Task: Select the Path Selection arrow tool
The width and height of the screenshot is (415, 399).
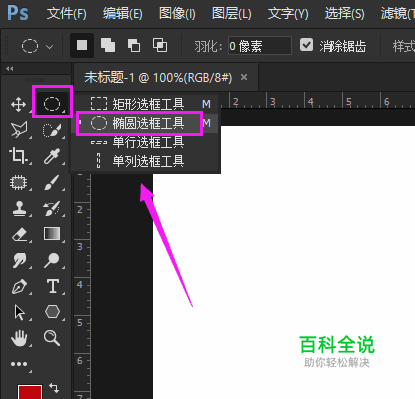Action: click(19, 312)
